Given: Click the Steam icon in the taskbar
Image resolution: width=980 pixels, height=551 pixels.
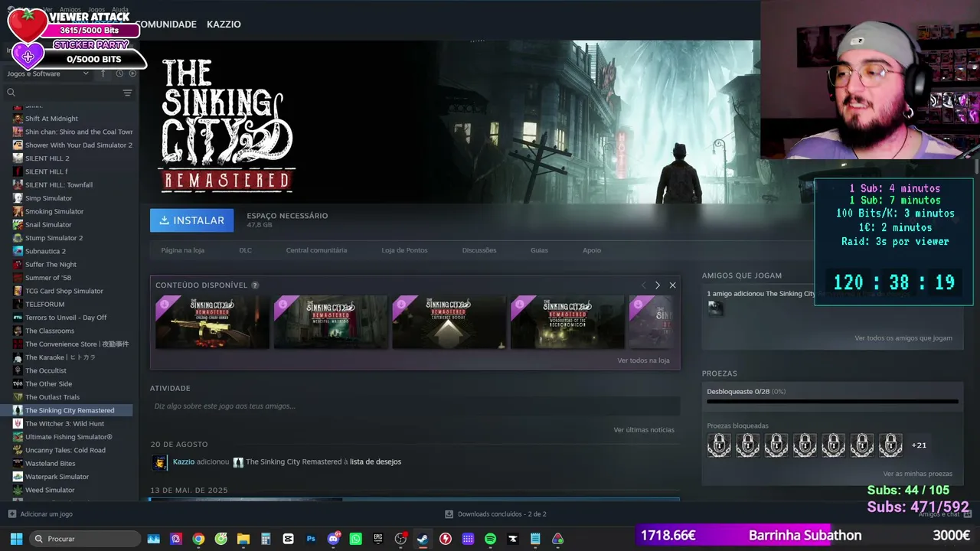Looking at the screenshot, I should pyautogui.click(x=423, y=539).
